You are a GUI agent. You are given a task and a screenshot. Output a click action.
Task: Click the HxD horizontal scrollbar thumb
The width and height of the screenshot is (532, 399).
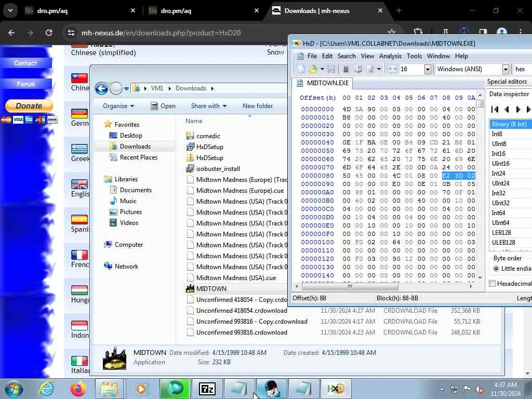pos(350,286)
